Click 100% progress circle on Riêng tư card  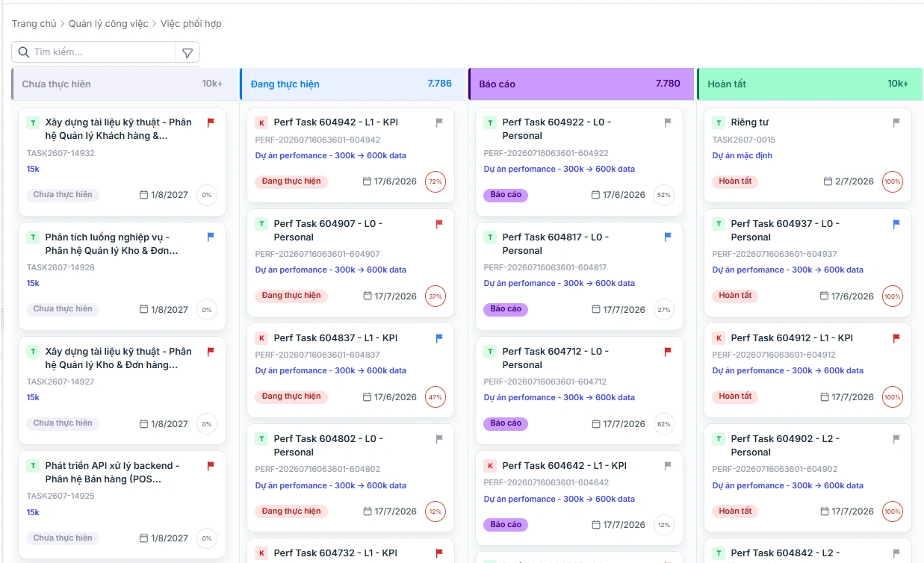(893, 181)
